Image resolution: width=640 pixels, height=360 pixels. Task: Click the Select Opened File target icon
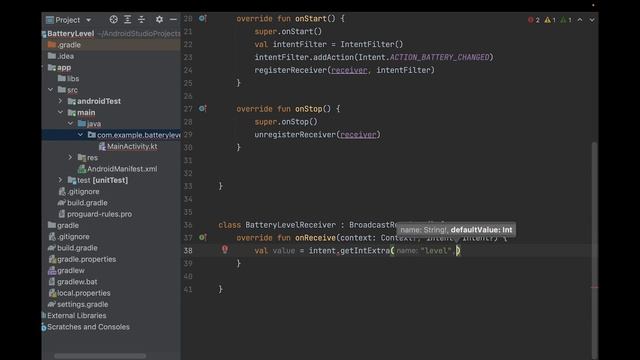(x=113, y=19)
